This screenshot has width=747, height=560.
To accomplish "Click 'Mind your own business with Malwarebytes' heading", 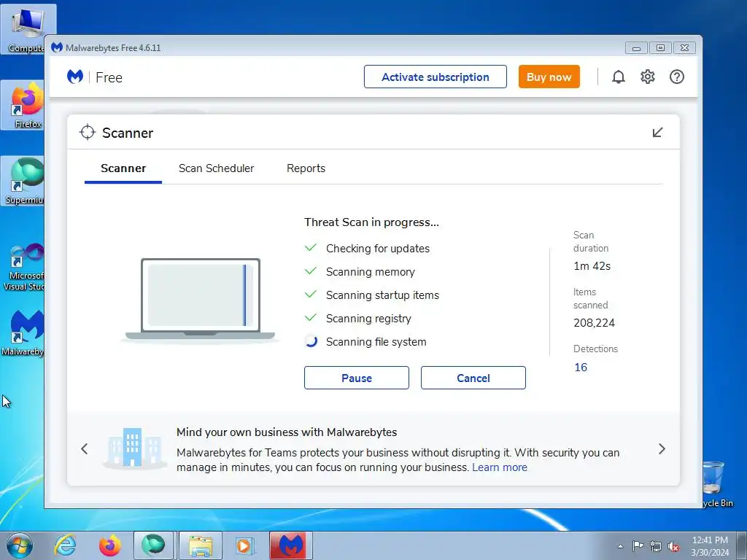I will (x=287, y=432).
